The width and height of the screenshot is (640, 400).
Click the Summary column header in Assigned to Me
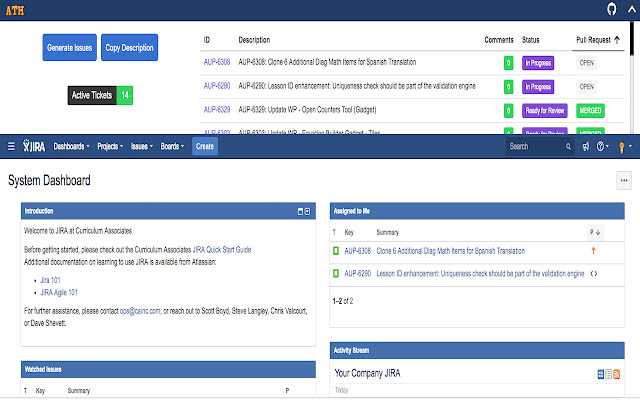[x=387, y=232]
